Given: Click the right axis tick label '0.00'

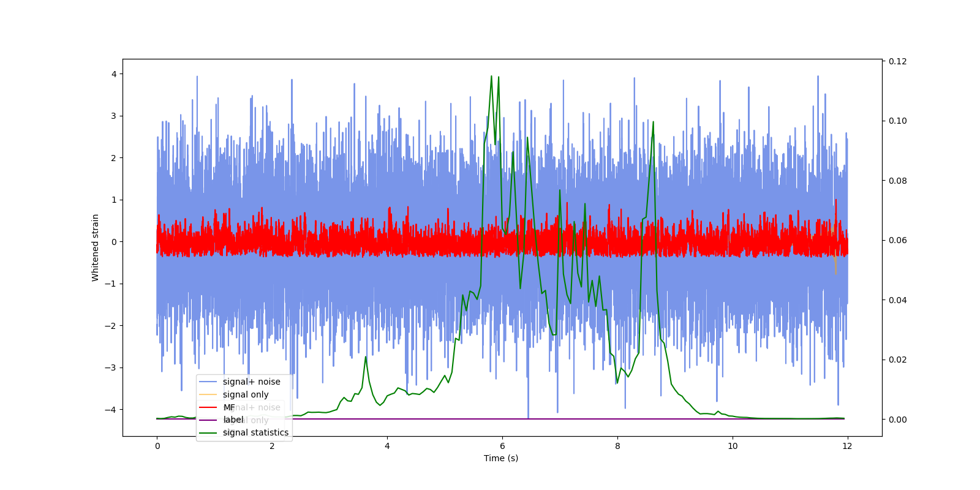Looking at the screenshot, I should pos(898,420).
